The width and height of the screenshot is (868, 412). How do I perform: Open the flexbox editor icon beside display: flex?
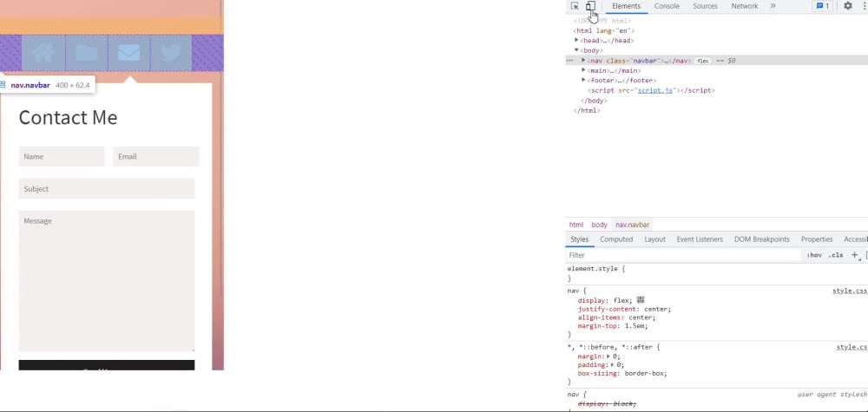641,300
